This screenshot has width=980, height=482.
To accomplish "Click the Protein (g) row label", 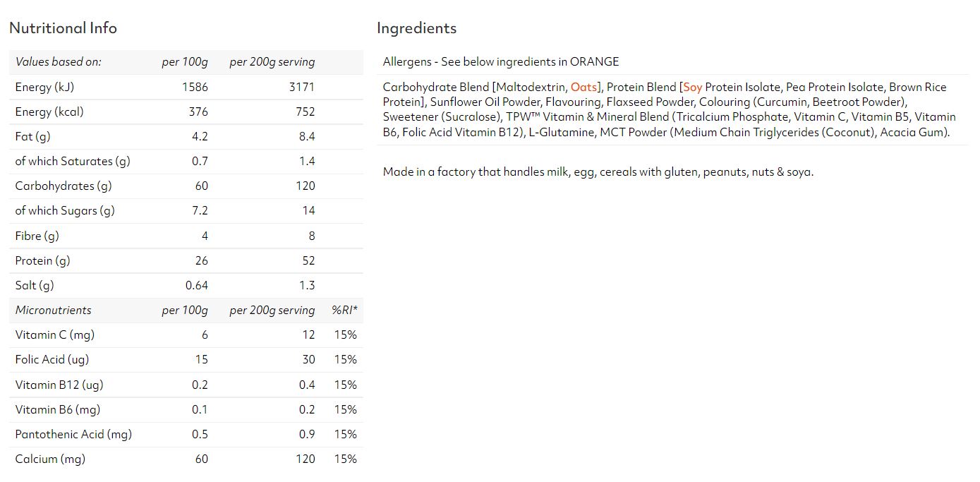I will (43, 260).
